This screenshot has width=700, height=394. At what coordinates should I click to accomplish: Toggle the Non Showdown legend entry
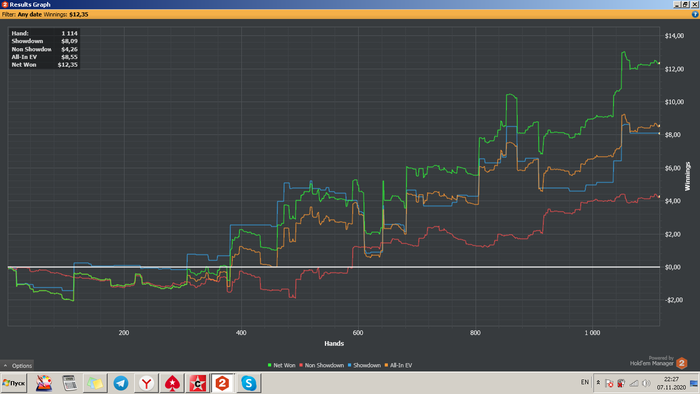point(321,365)
